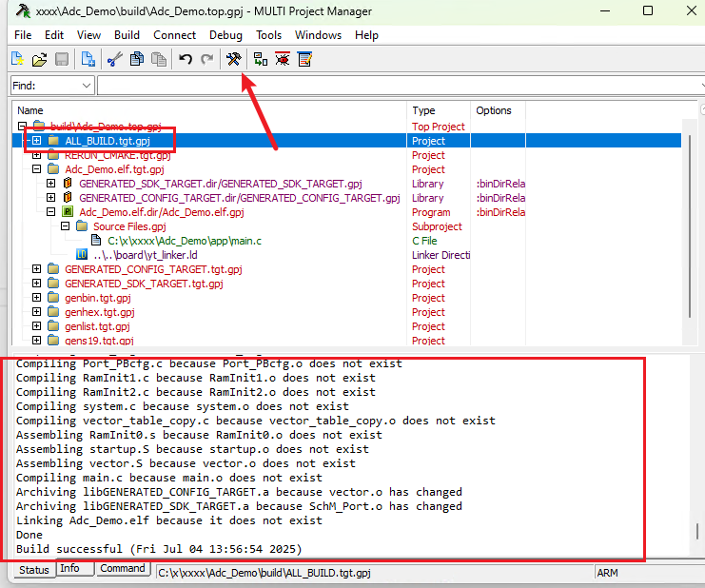705x588 pixels.
Task: Click the Build hammer and wrench icon
Action: 233,59
